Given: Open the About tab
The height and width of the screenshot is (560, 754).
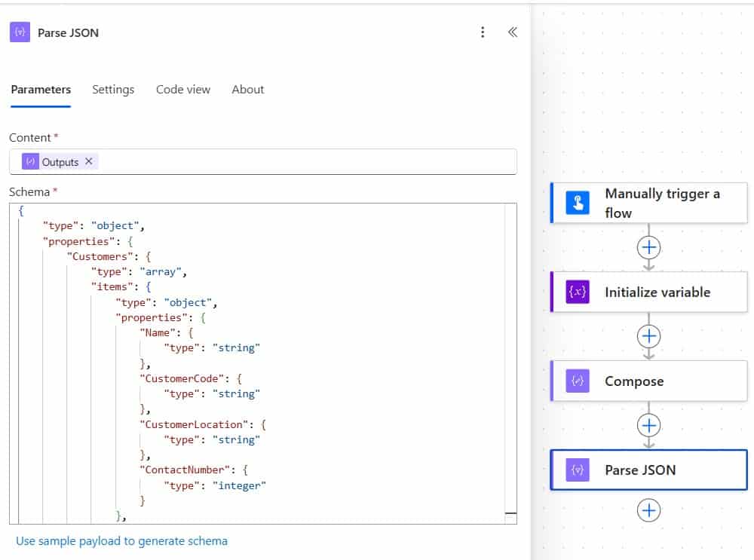Looking at the screenshot, I should pyautogui.click(x=247, y=90).
